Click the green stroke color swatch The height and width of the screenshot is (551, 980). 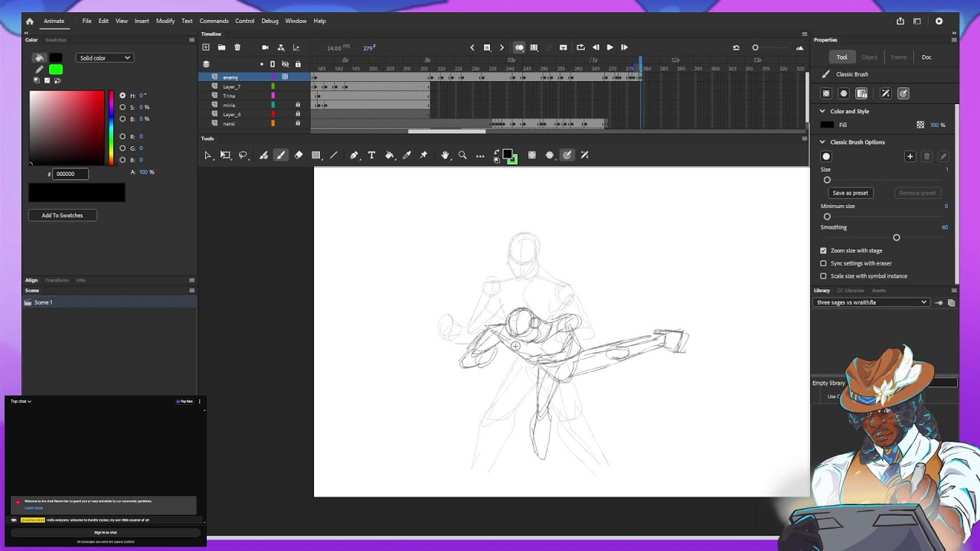pyautogui.click(x=56, y=70)
